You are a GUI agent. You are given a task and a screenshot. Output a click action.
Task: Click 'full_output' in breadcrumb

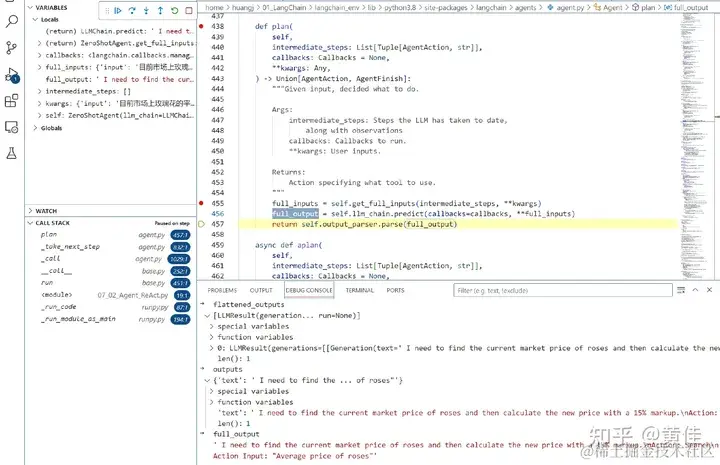pos(691,8)
